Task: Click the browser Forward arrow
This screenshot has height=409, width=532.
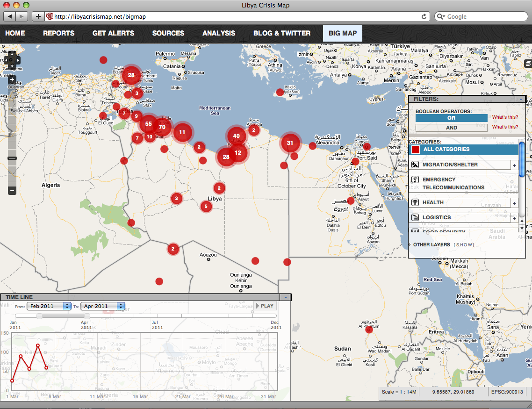Action: pyautogui.click(x=22, y=16)
